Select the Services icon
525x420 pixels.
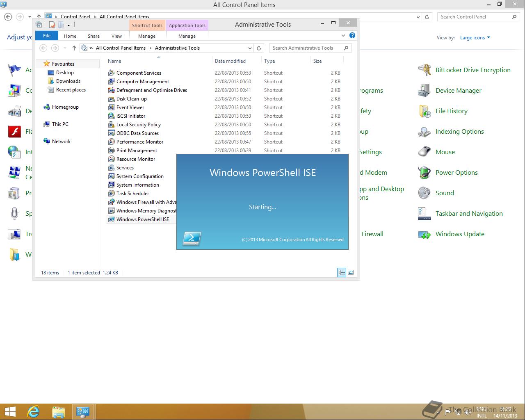111,168
